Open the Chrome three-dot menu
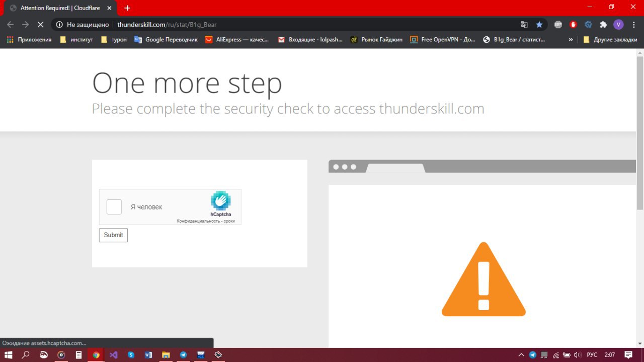 pyautogui.click(x=634, y=24)
